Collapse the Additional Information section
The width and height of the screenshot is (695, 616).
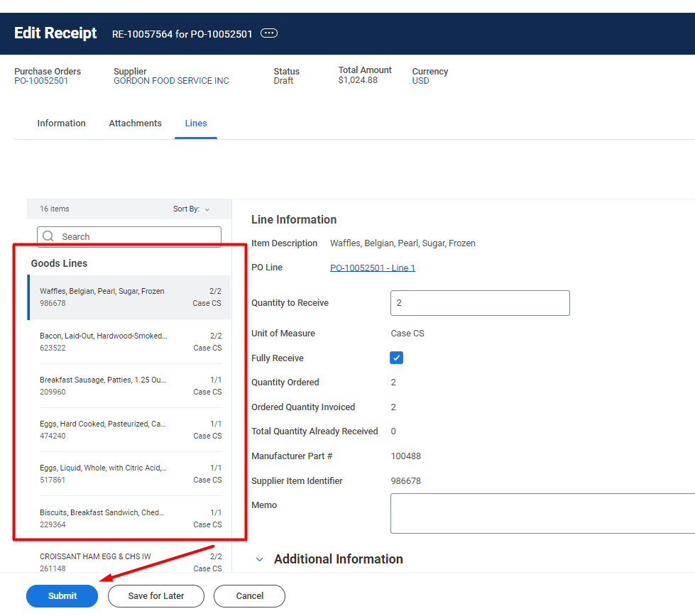pyautogui.click(x=260, y=559)
